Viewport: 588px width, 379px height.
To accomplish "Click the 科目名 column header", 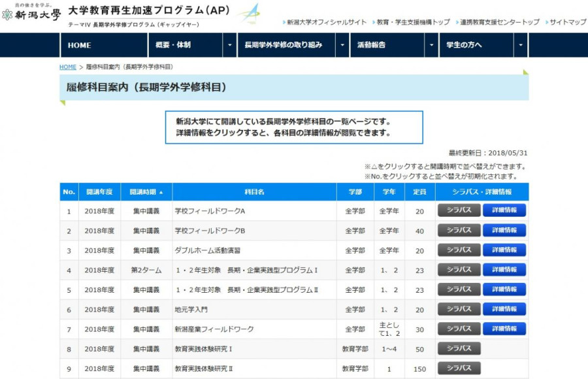I will 254,191.
